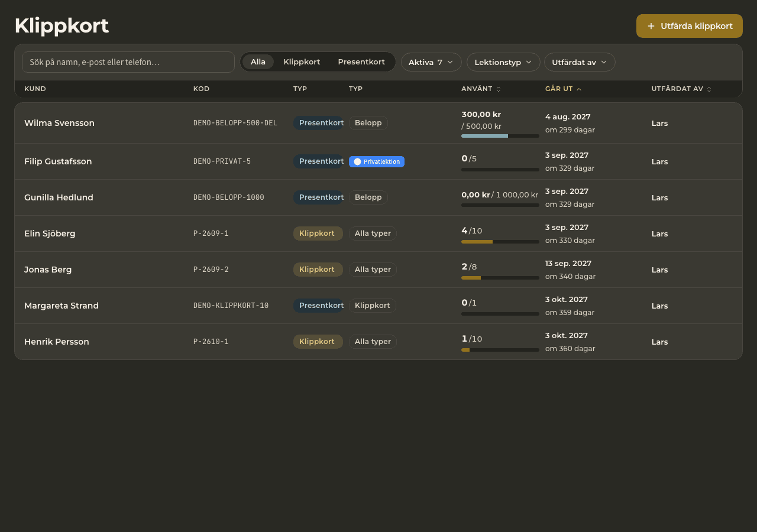This screenshot has width=757, height=532.
Task: Open the Utfärdat av filter dropdown
Action: (580, 62)
